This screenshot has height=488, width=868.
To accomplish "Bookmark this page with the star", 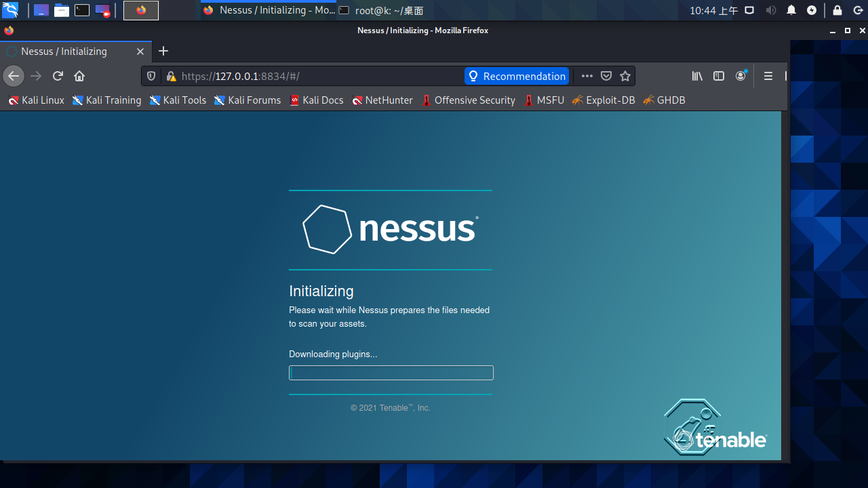I will (625, 76).
